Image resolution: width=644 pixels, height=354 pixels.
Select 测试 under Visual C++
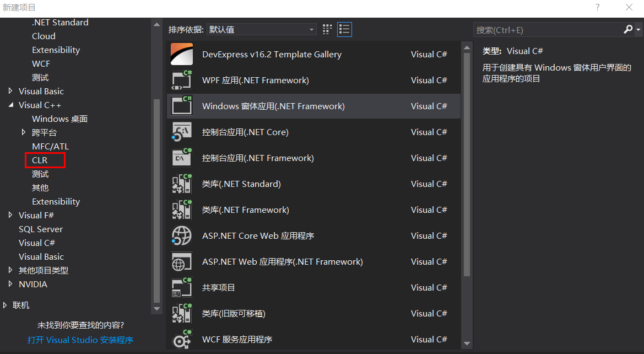coord(40,174)
